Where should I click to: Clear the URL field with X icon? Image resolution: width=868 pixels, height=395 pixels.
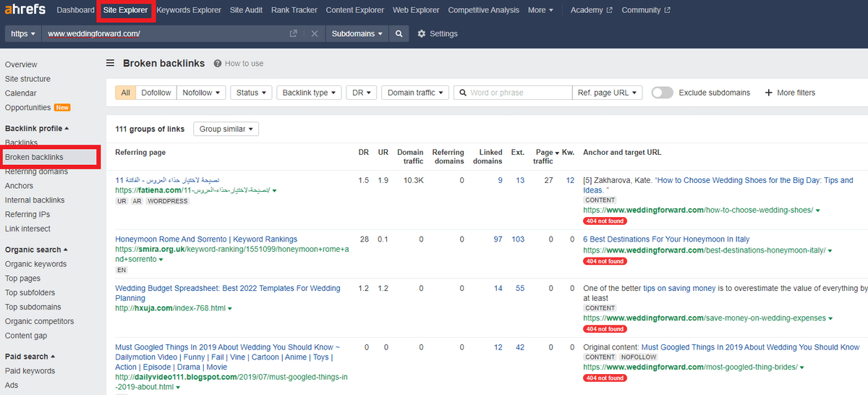(314, 34)
